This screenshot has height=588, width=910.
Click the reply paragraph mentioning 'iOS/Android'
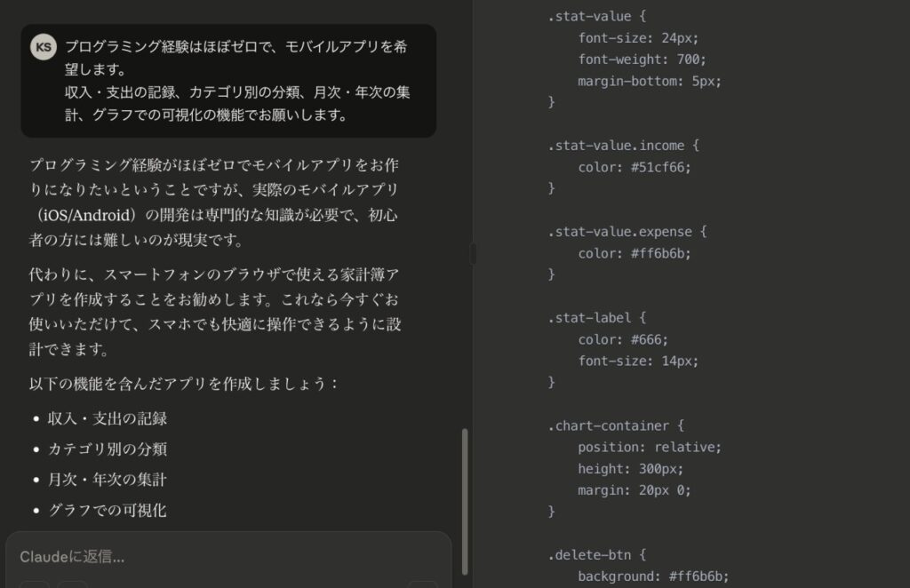213,203
